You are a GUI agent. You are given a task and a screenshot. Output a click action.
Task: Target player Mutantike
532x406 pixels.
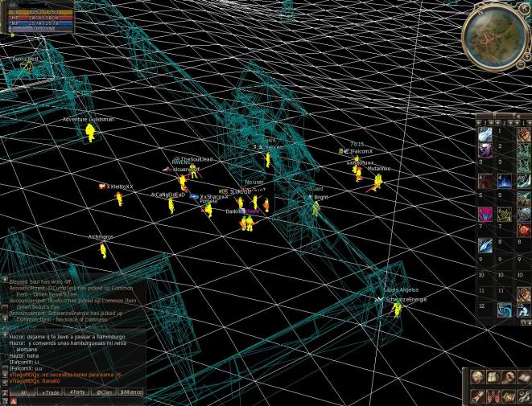tap(377, 182)
